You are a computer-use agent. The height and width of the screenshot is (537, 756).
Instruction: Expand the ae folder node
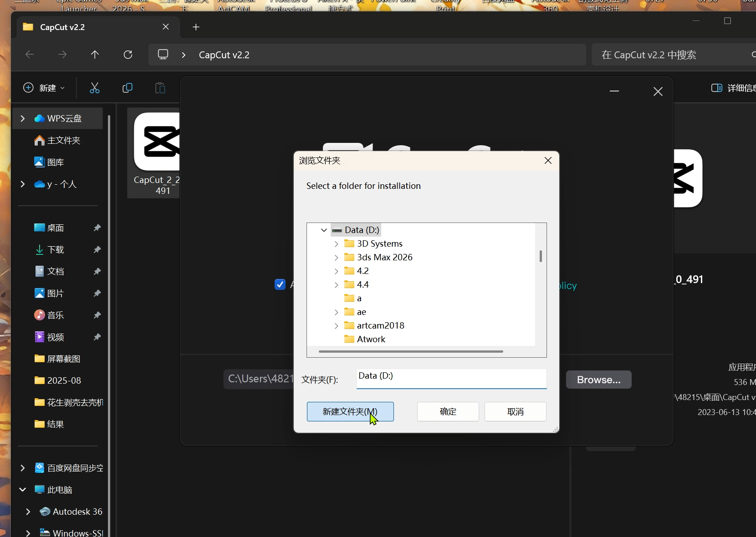pos(336,312)
